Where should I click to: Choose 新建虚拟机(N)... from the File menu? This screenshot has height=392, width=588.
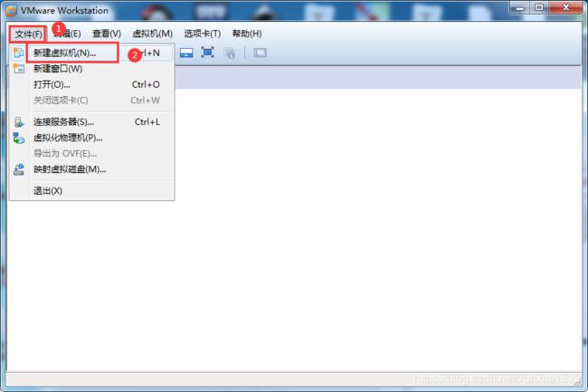click(92, 53)
